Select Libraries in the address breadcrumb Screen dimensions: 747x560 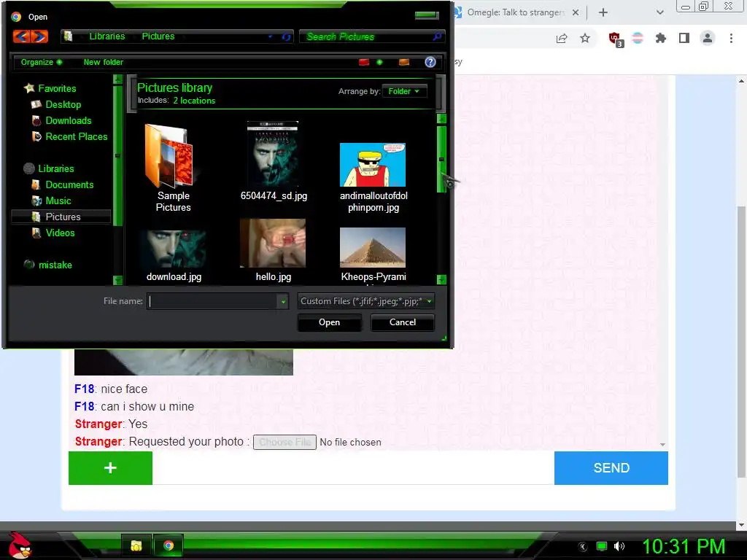point(107,36)
